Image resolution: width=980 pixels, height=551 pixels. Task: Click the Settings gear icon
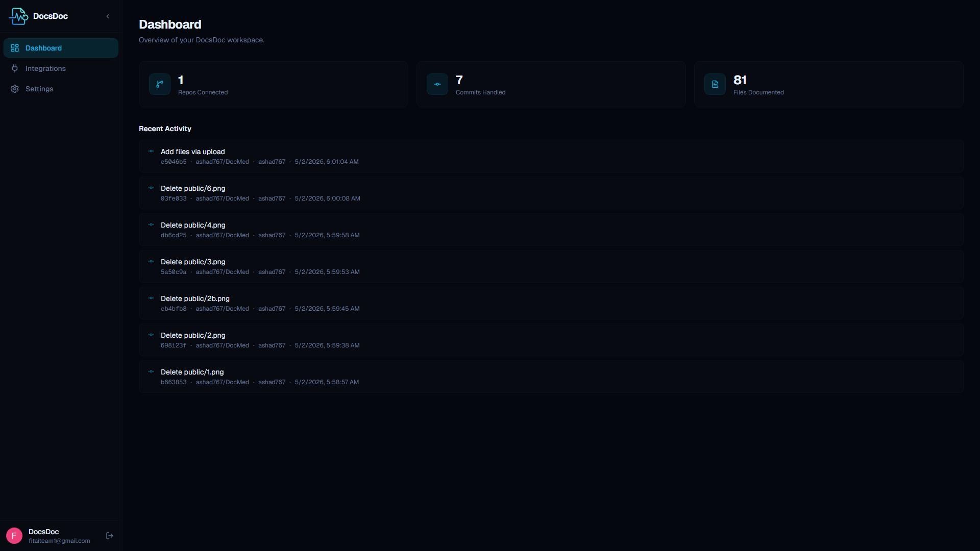point(15,89)
